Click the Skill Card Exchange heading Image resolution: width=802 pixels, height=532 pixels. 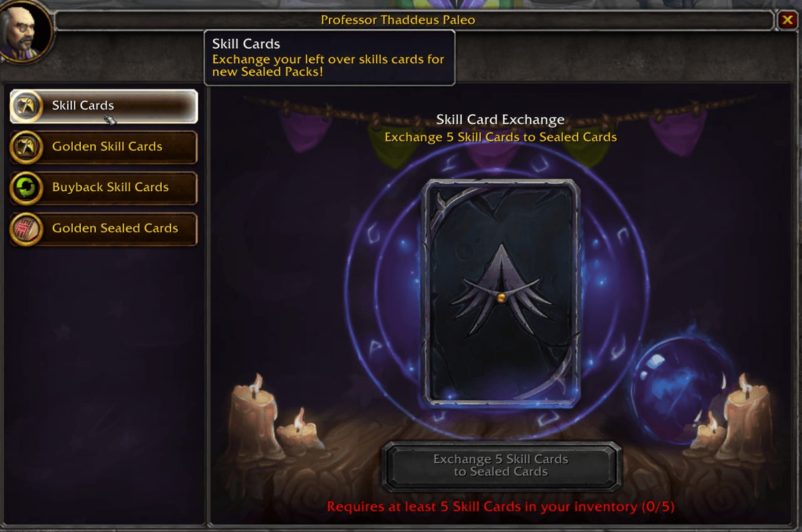coord(501,120)
